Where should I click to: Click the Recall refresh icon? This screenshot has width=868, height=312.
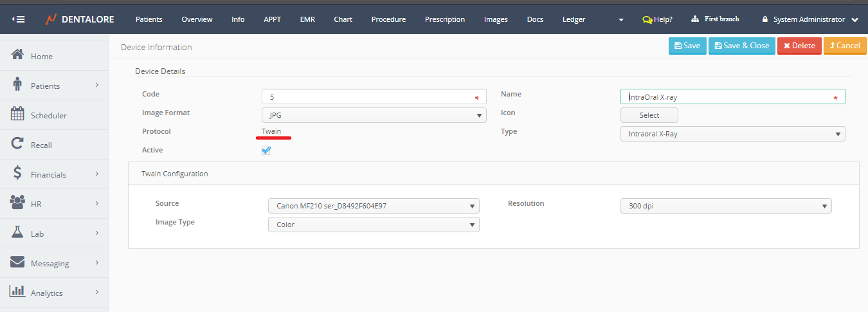[x=18, y=144]
